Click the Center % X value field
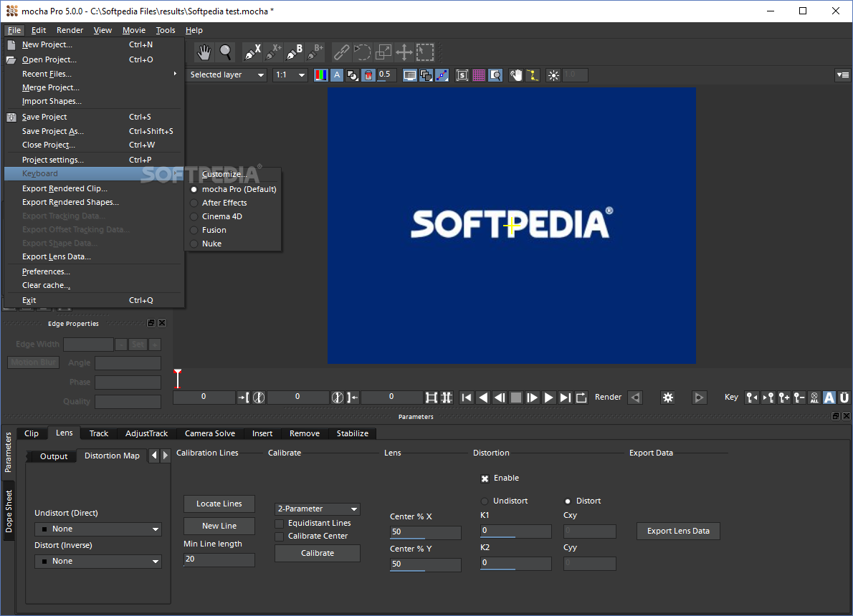 425,532
